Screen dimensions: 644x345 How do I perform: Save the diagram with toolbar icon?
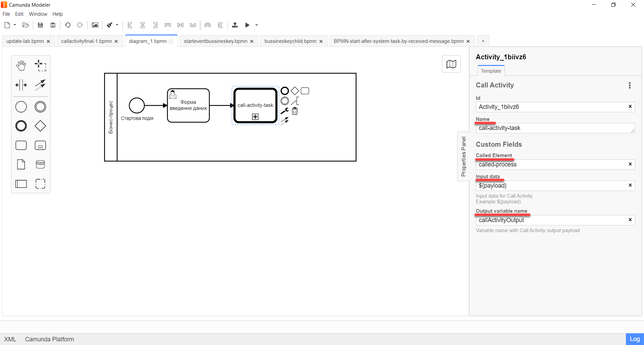coord(40,25)
